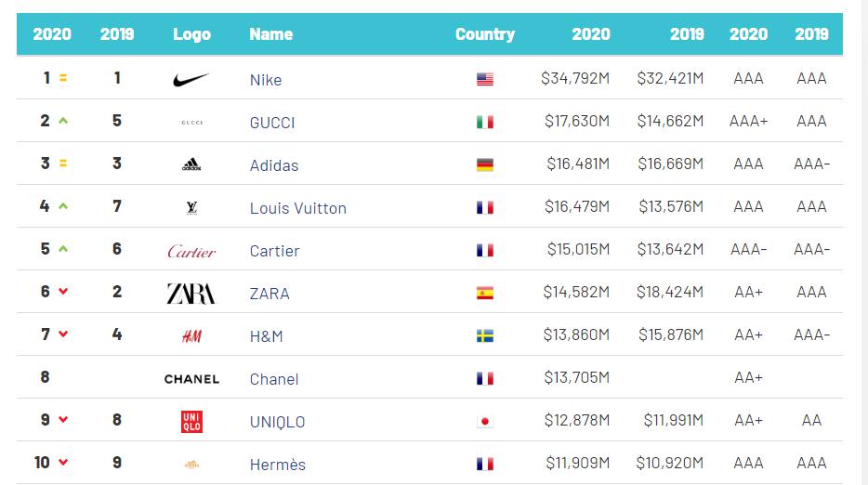Click the green up arrow beside GUCCI rank
This screenshot has height=485, width=868.
[63, 122]
